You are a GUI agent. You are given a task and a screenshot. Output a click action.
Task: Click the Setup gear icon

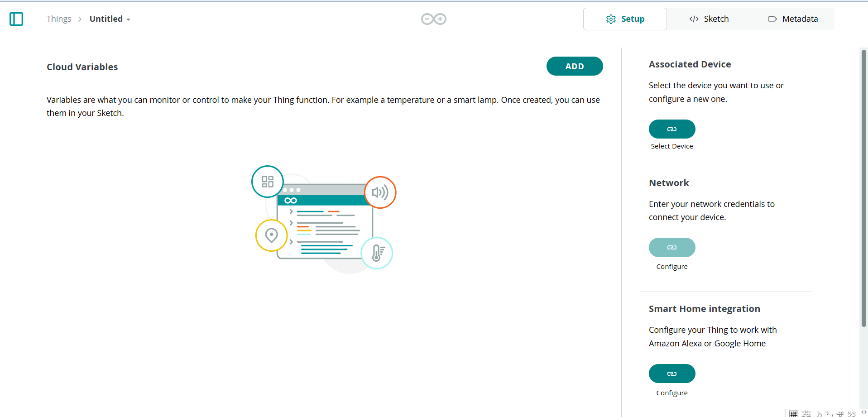pyautogui.click(x=611, y=19)
